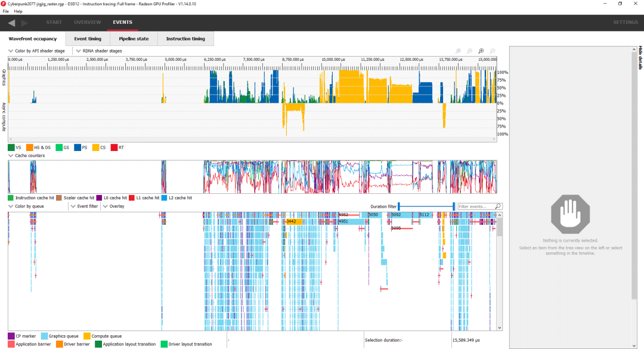
Task: Open the Event filter dropdown
Action: 84,206
